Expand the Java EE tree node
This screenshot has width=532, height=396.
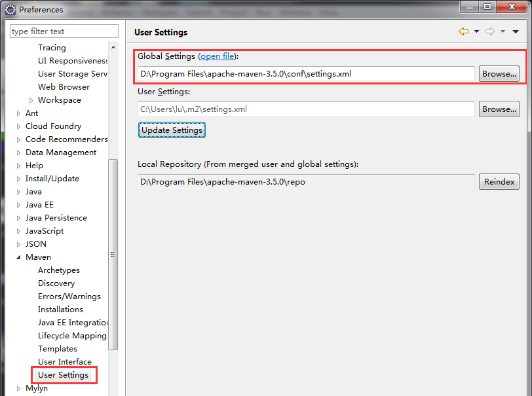tap(18, 205)
